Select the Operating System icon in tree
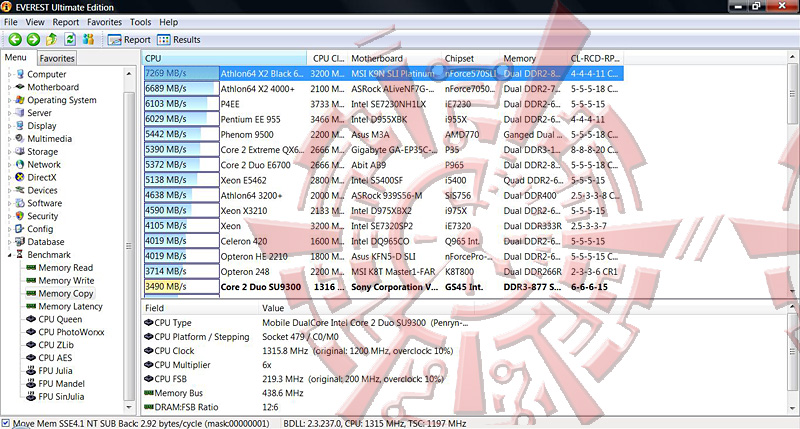The image size is (800, 429). (x=20, y=99)
